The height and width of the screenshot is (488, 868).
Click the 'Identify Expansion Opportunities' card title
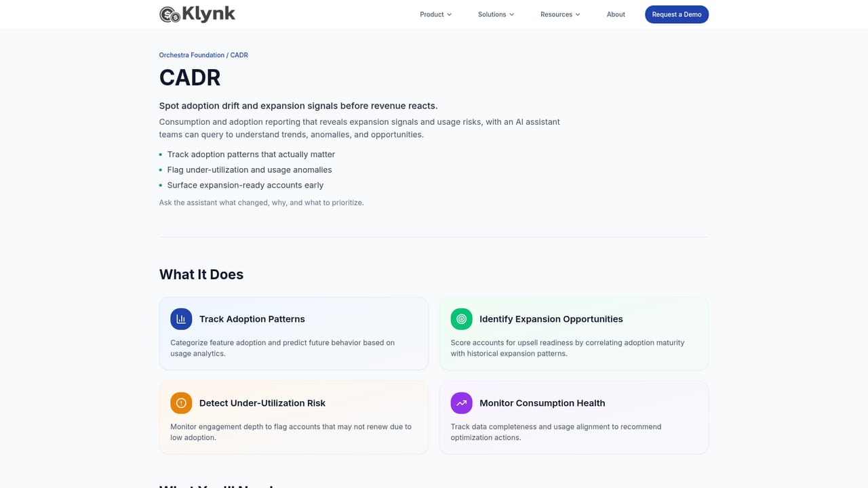click(x=551, y=319)
